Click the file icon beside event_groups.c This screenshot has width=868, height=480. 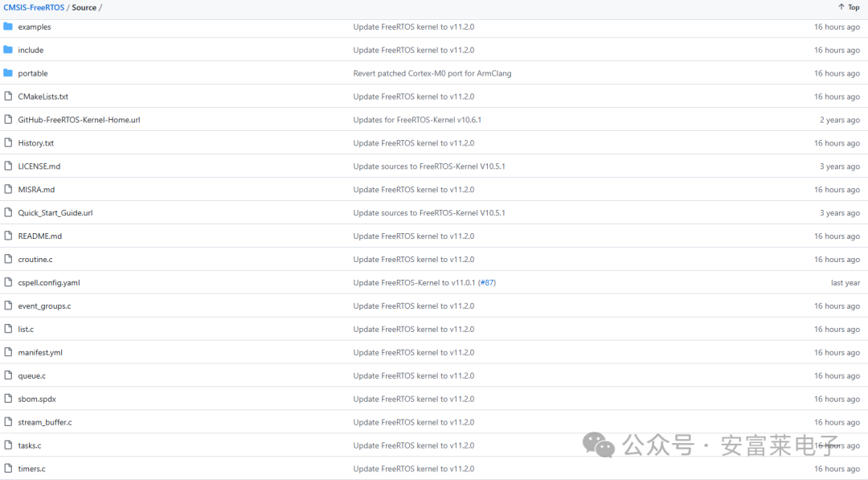click(8, 305)
